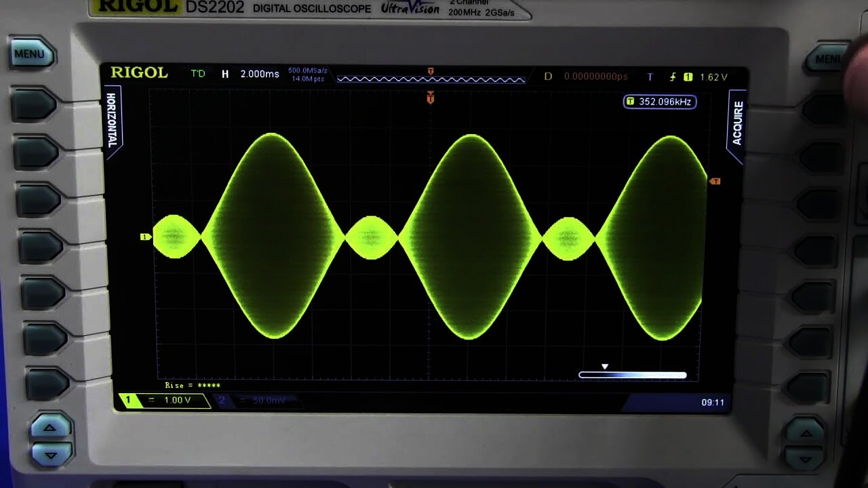Click the Rise = ***** measurement readout
This screenshot has height=488, width=868.
click(193, 385)
